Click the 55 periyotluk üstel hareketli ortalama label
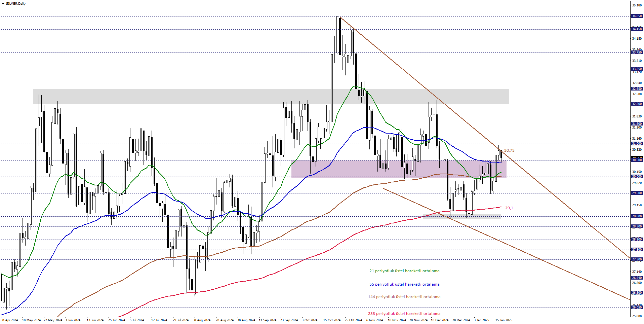 pos(404,284)
